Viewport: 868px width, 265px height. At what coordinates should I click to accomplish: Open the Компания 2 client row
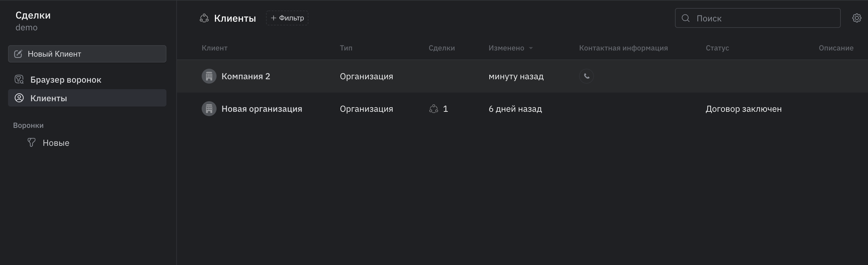522,76
